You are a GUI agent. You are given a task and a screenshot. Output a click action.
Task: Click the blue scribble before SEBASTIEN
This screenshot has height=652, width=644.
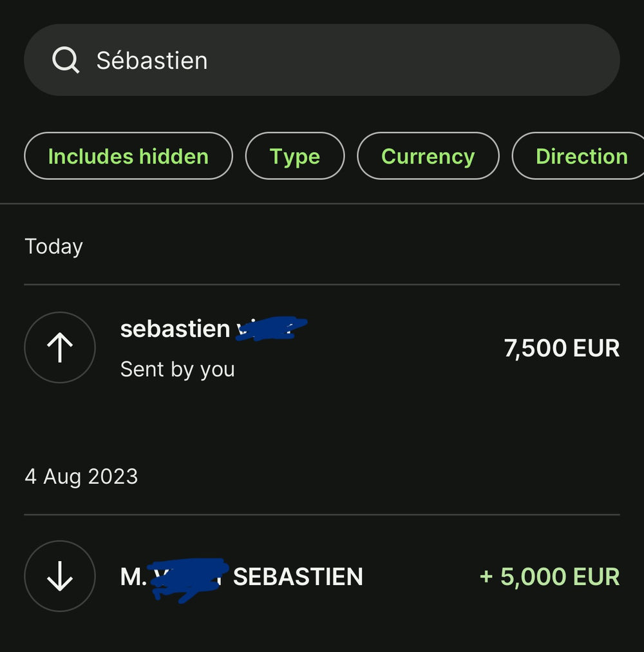(x=188, y=577)
